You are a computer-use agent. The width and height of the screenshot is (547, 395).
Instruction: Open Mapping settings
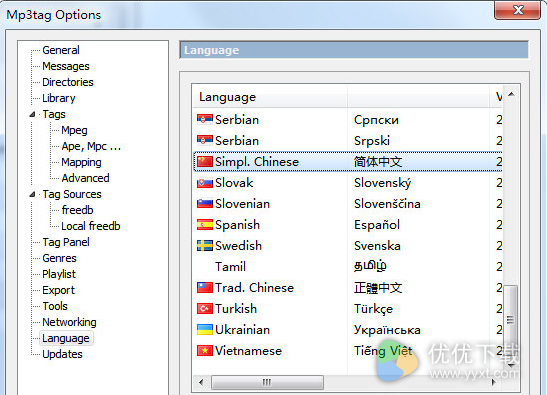pyautogui.click(x=81, y=162)
